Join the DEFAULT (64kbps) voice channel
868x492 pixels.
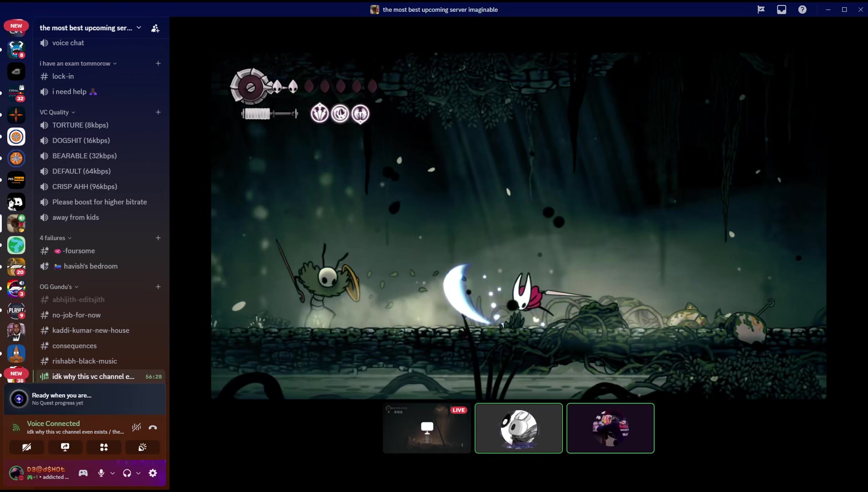[81, 171]
